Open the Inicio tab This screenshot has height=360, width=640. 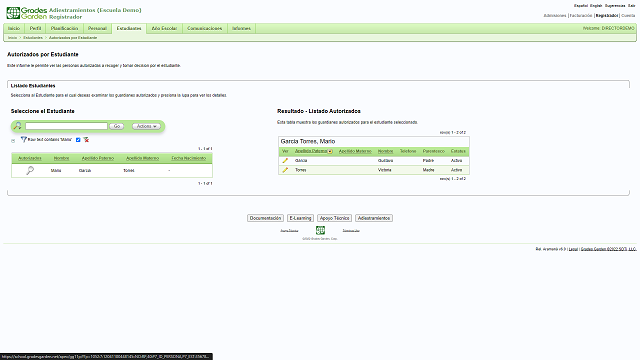coord(14,28)
